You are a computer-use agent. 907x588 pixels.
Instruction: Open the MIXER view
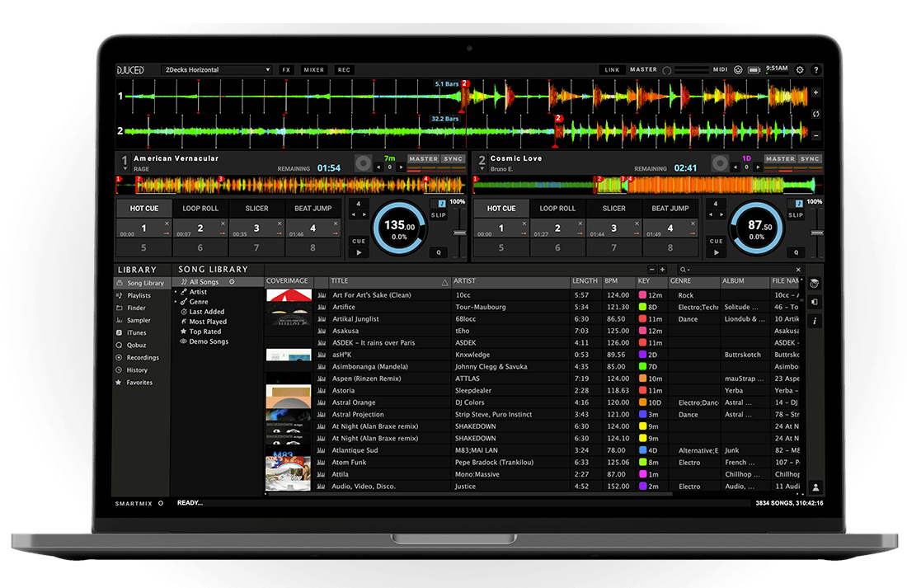(313, 70)
